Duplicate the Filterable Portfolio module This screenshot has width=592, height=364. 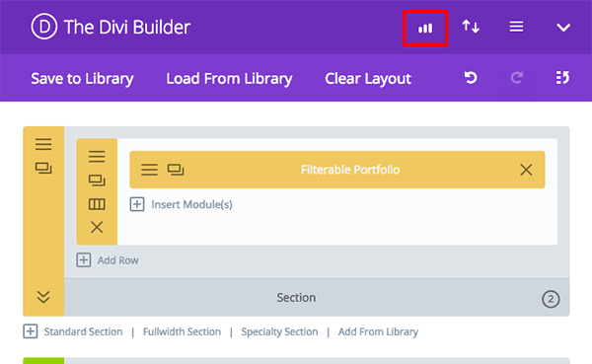click(x=176, y=170)
